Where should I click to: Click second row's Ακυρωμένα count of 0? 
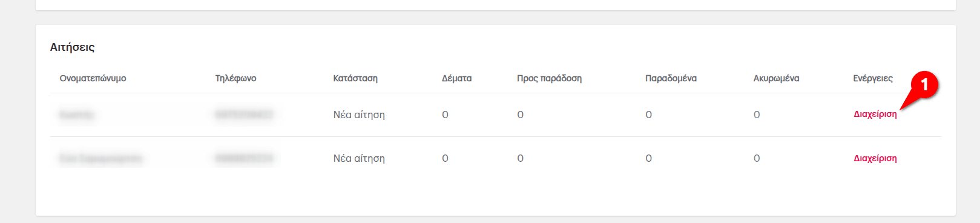(x=757, y=158)
